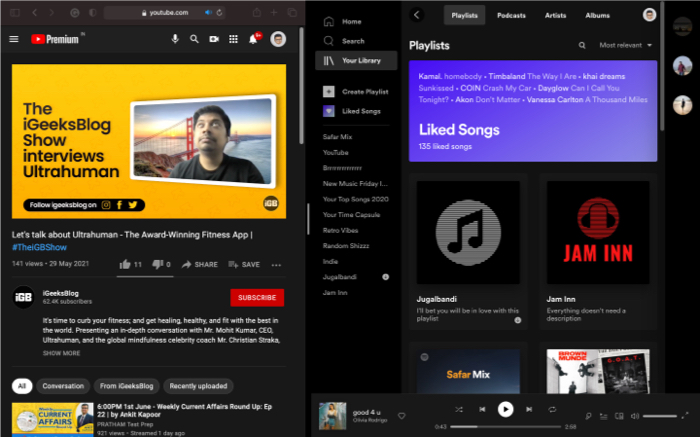The width and height of the screenshot is (700, 437).
Task: Select the From iGeeksBlog chip
Action: click(x=126, y=386)
